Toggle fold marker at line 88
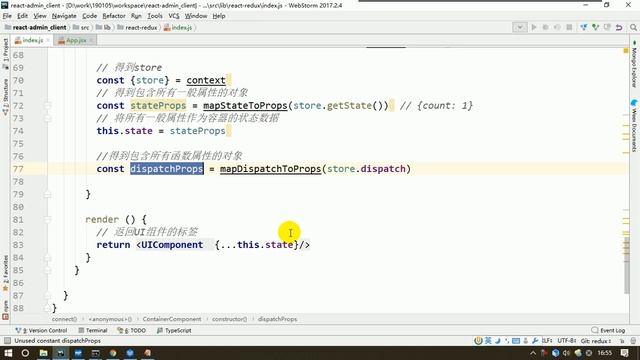The width and height of the screenshot is (640, 360). point(48,308)
